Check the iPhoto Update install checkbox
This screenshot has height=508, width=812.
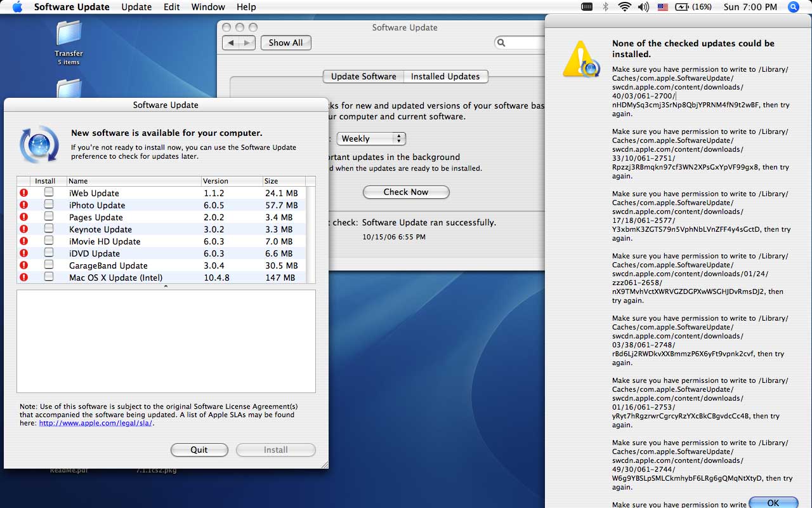point(49,204)
